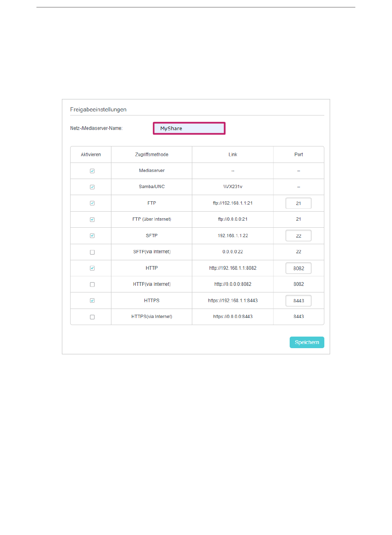Toggle the FTP (über Internet) checkbox

(x=92, y=219)
